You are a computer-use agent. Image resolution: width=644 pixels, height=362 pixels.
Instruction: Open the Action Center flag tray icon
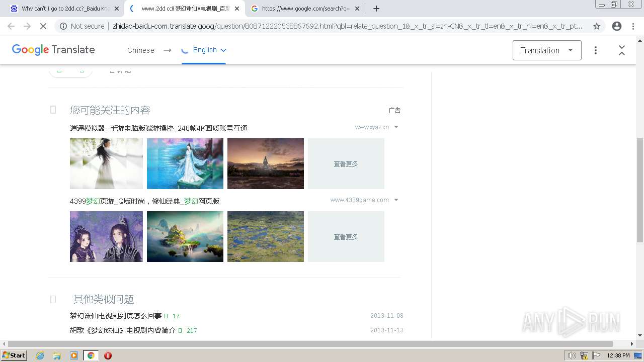point(596,355)
